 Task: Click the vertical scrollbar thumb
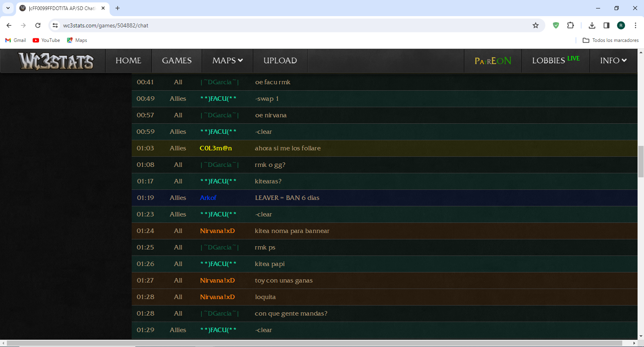641,162
